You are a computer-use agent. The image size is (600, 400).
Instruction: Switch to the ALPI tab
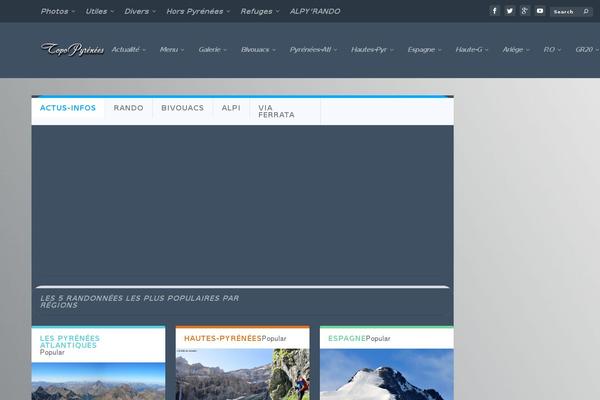click(x=231, y=108)
